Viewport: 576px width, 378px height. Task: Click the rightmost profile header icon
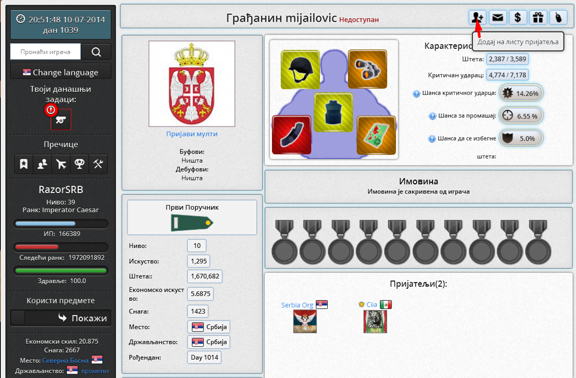click(558, 17)
